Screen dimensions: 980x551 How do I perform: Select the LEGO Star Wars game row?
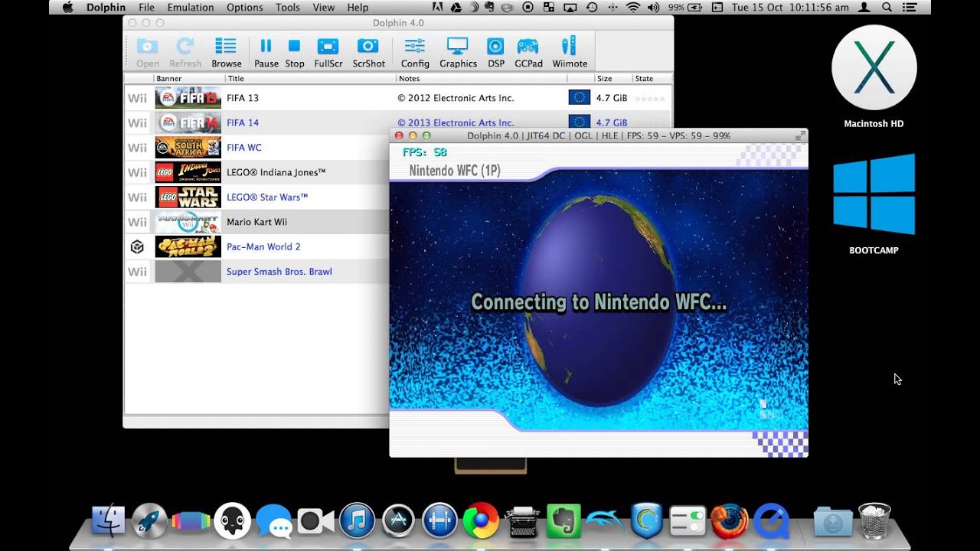pyautogui.click(x=256, y=197)
